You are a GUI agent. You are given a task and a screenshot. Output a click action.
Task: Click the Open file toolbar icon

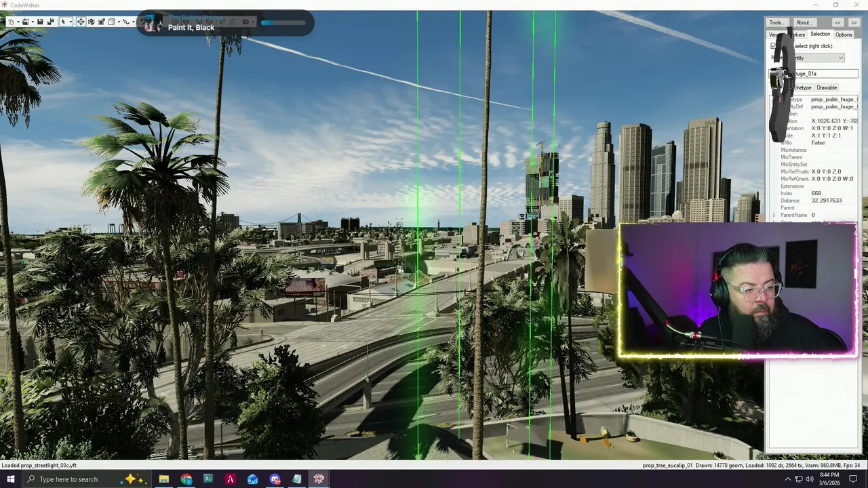(25, 22)
